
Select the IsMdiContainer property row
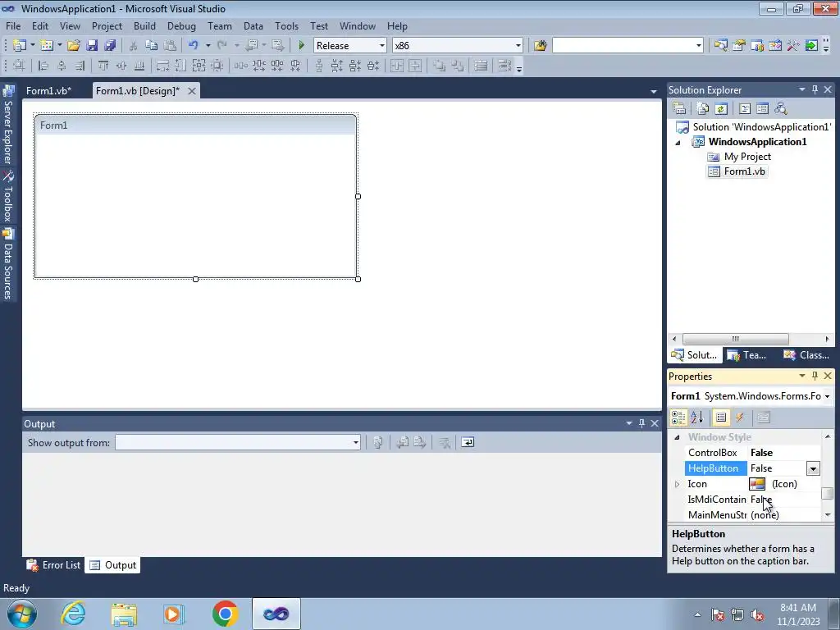[753, 500]
